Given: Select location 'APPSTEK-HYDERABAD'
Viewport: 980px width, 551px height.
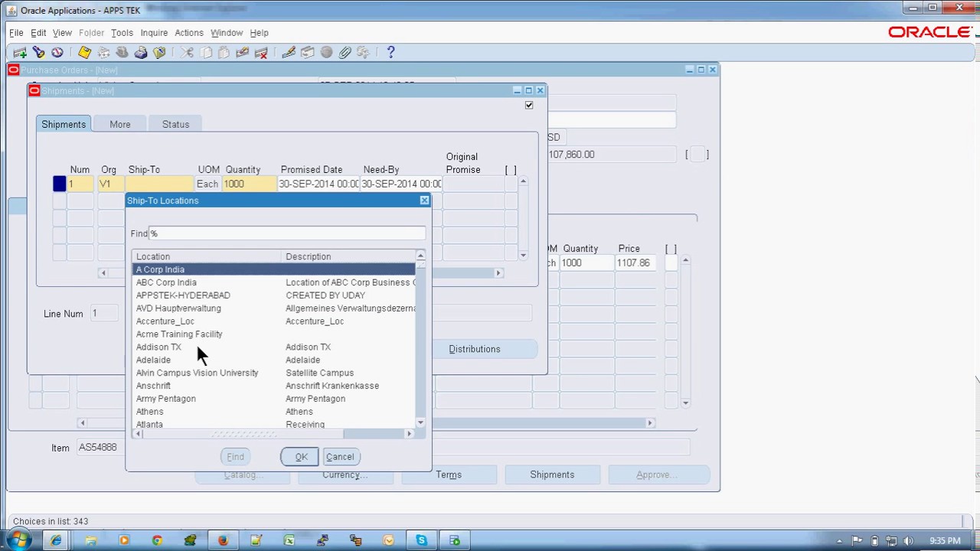Looking at the screenshot, I should (183, 295).
